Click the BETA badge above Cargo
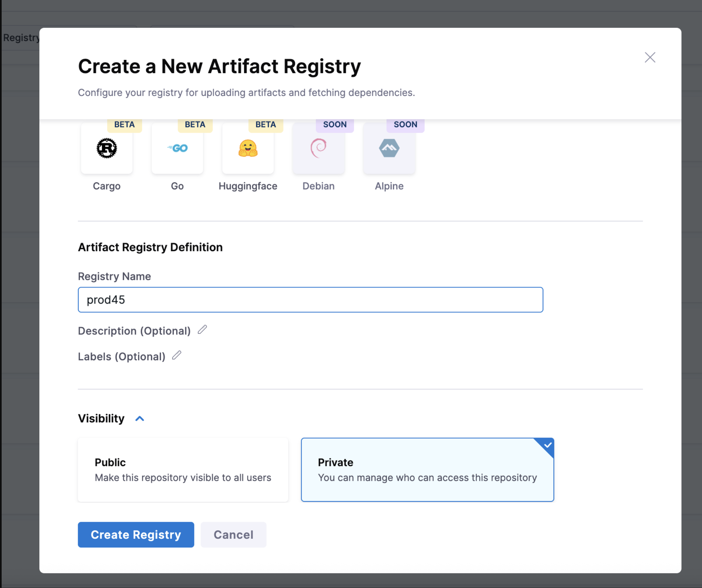Screen dimensions: 702x588 tap(124, 124)
